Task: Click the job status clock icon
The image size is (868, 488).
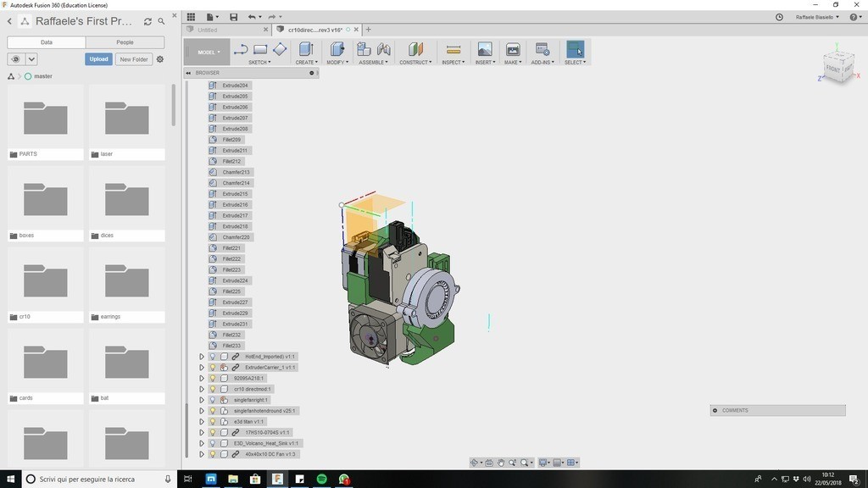Action: (779, 17)
